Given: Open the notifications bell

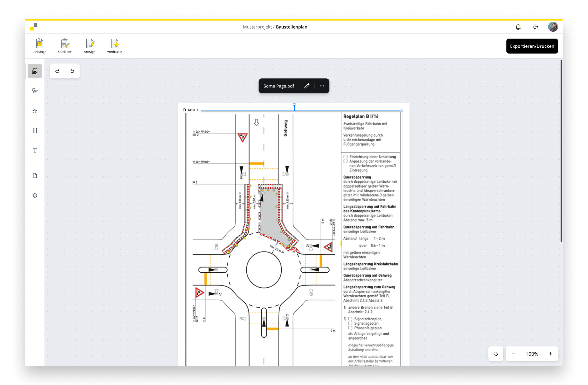Looking at the screenshot, I should [x=518, y=27].
